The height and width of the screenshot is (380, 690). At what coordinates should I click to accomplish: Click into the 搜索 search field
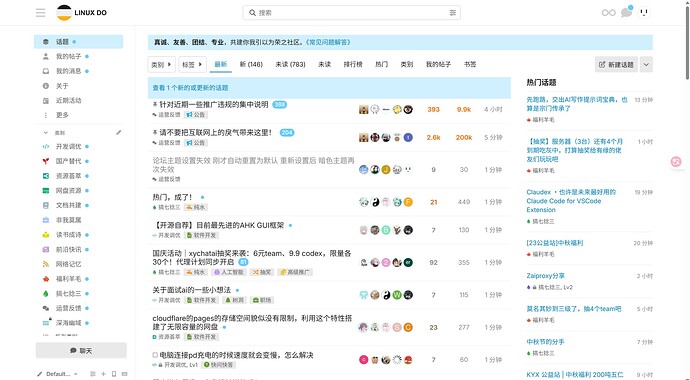(351, 13)
